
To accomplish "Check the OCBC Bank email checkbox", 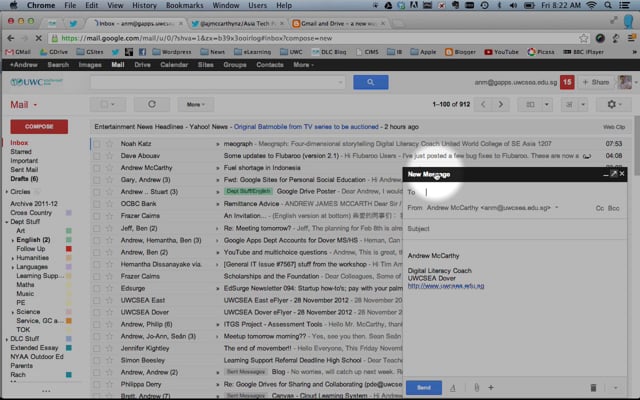I will (97, 204).
